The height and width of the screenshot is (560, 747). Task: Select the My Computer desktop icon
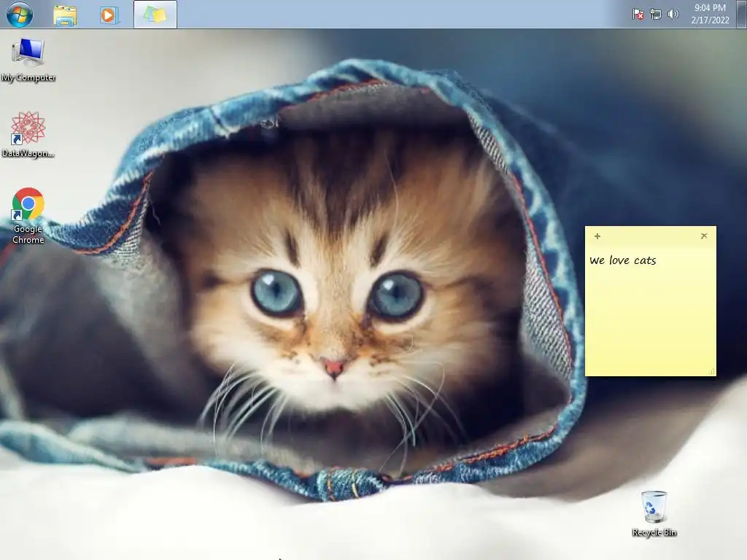pos(28,60)
